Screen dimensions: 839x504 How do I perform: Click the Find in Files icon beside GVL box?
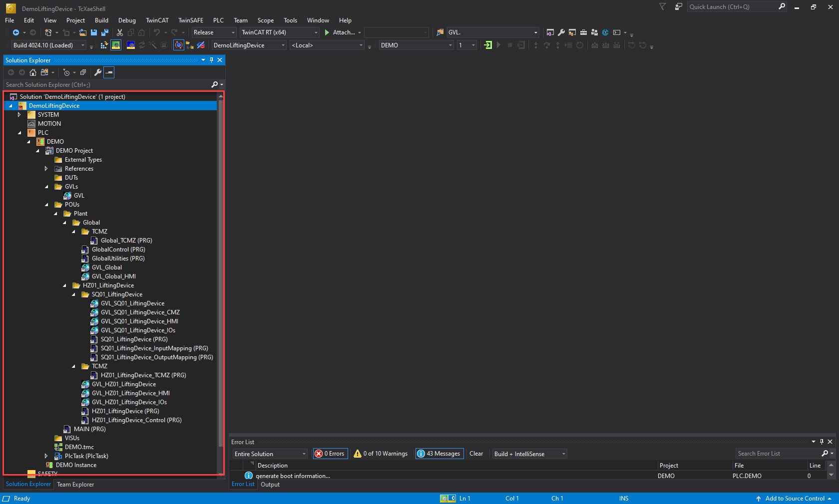pyautogui.click(x=440, y=32)
